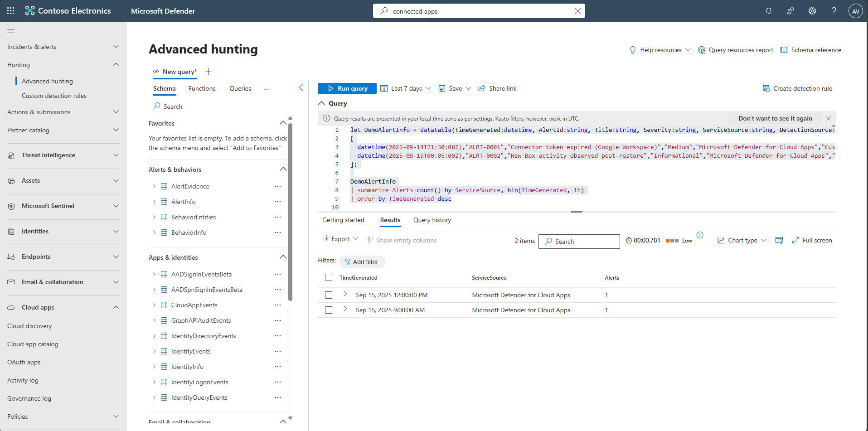Expand the AlertEvidence table schema
This screenshot has width=868, height=431.
tap(154, 186)
